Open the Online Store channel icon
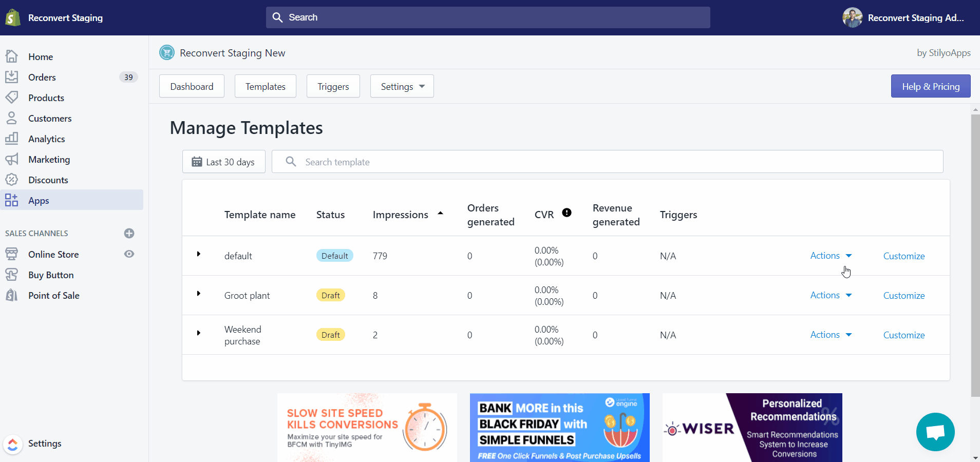The height and width of the screenshot is (462, 980). [12, 254]
